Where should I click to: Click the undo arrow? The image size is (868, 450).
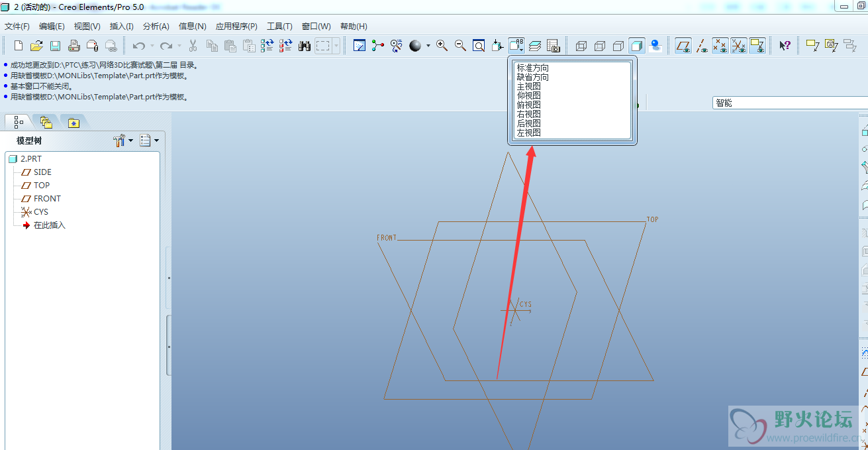[139, 46]
